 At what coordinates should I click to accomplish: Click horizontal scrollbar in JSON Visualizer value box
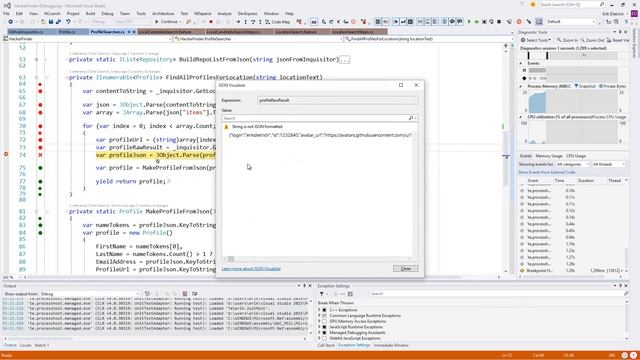tap(317, 259)
